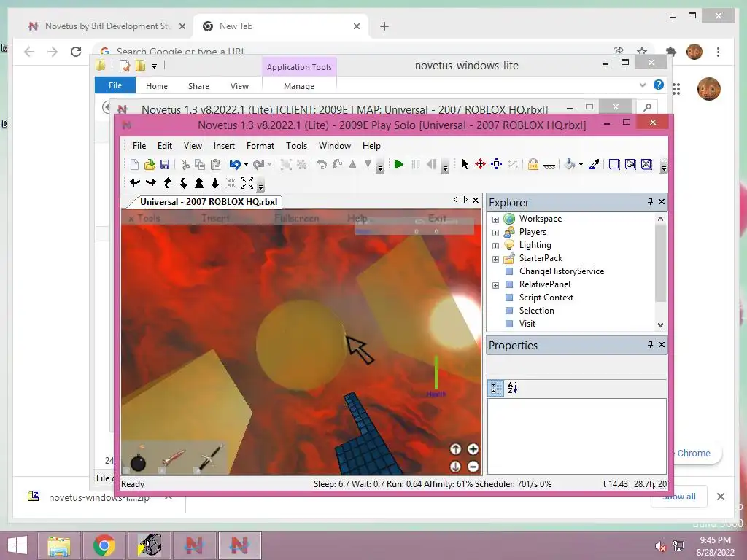This screenshot has height=560, width=747.
Task: Select the rocket launcher tool in backpack
Action: click(174, 459)
